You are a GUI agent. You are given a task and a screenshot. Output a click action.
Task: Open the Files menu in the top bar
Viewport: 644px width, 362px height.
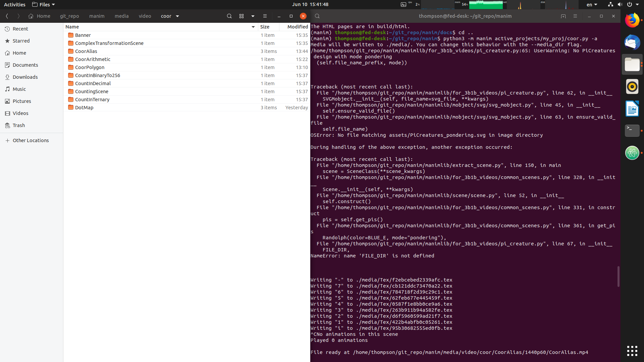click(x=43, y=4)
